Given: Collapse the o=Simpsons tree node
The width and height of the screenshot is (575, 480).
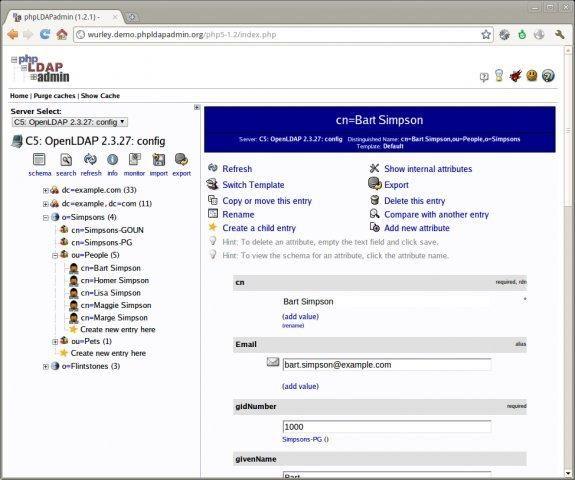Looking at the screenshot, I should (45, 217).
